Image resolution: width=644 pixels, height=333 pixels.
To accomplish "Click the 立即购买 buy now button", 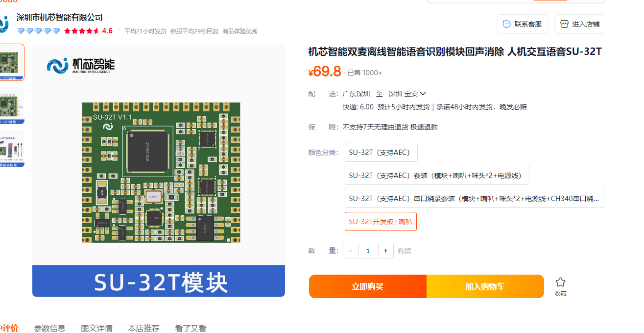I will (x=368, y=286).
